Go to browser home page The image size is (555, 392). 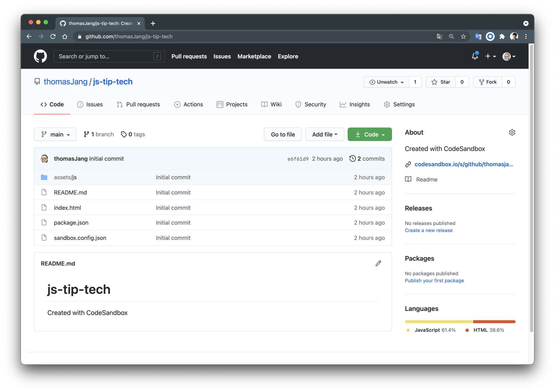pyautogui.click(x=65, y=36)
